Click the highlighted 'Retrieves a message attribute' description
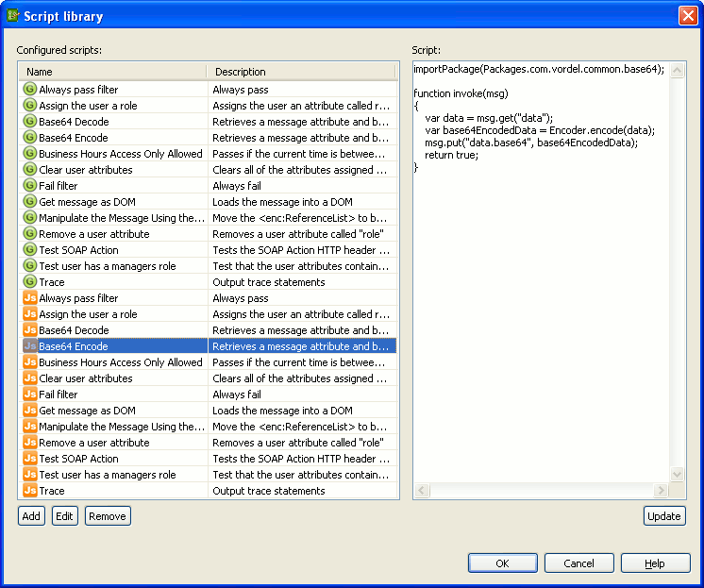The image size is (704, 588). (300, 346)
